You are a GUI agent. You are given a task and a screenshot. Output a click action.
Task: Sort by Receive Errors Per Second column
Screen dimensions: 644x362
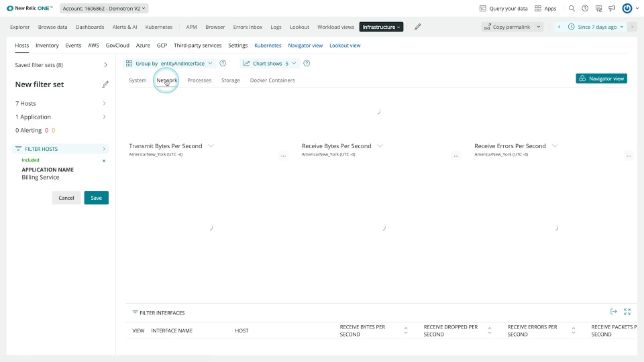573,330
